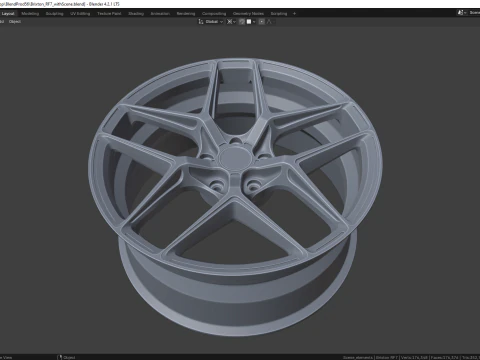
Task: Switch to the Rendering workspace tab
Action: click(186, 14)
